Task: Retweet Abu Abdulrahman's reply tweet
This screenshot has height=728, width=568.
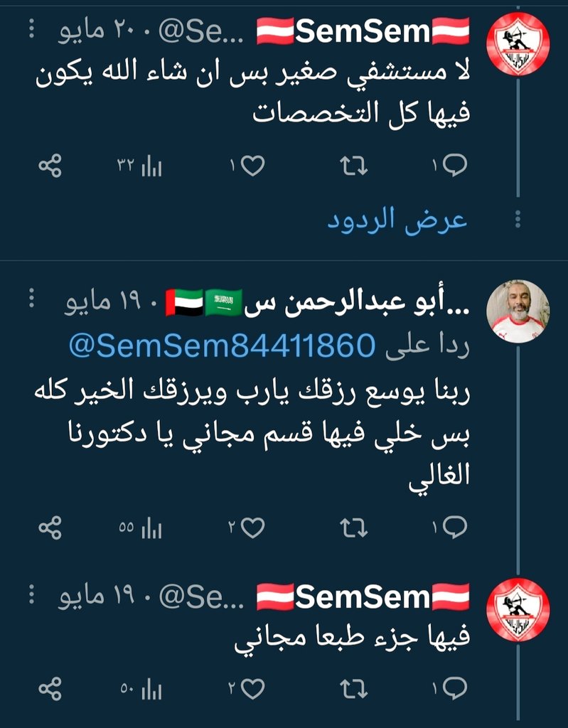Action: (x=354, y=528)
